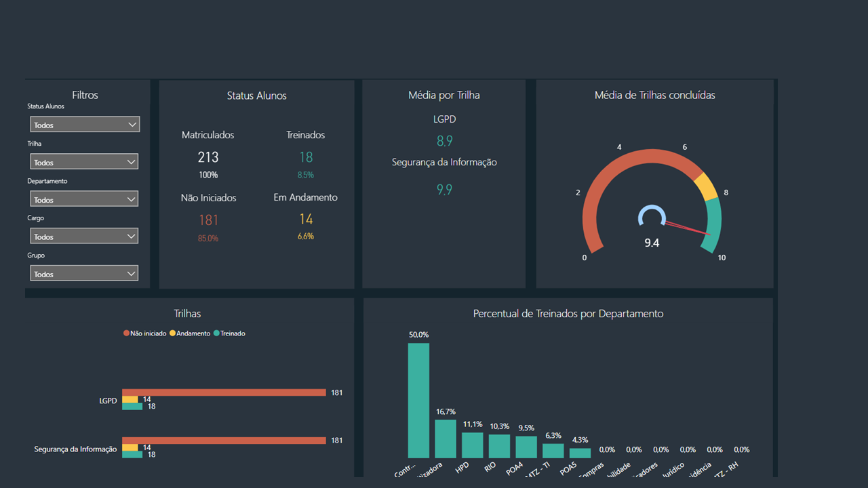Click the 85.0% Não Iniciados percentage

coord(208,239)
